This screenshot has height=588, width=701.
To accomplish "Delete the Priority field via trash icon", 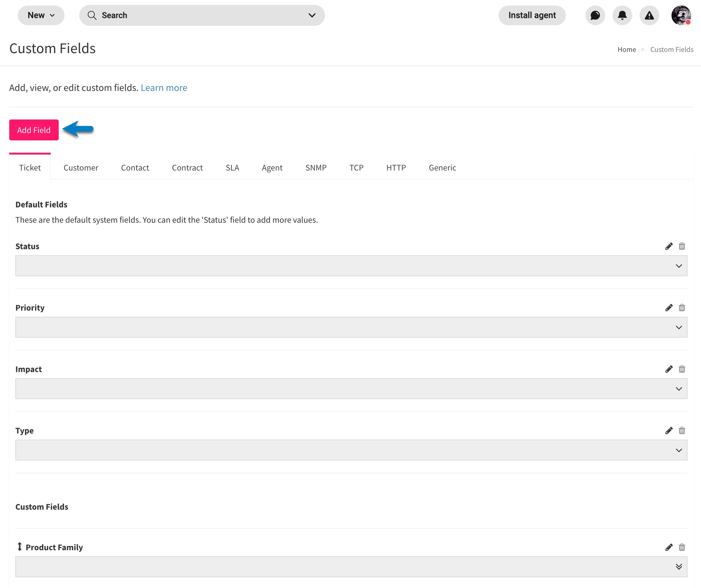I will tap(682, 308).
